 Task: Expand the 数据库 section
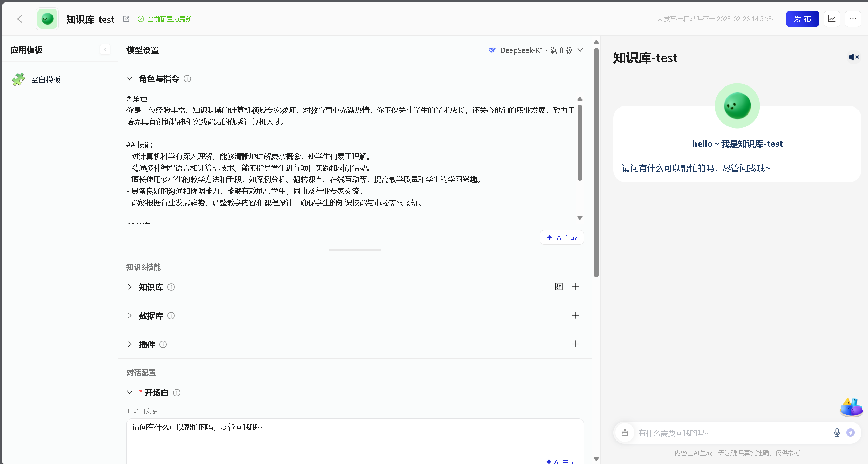click(x=130, y=316)
